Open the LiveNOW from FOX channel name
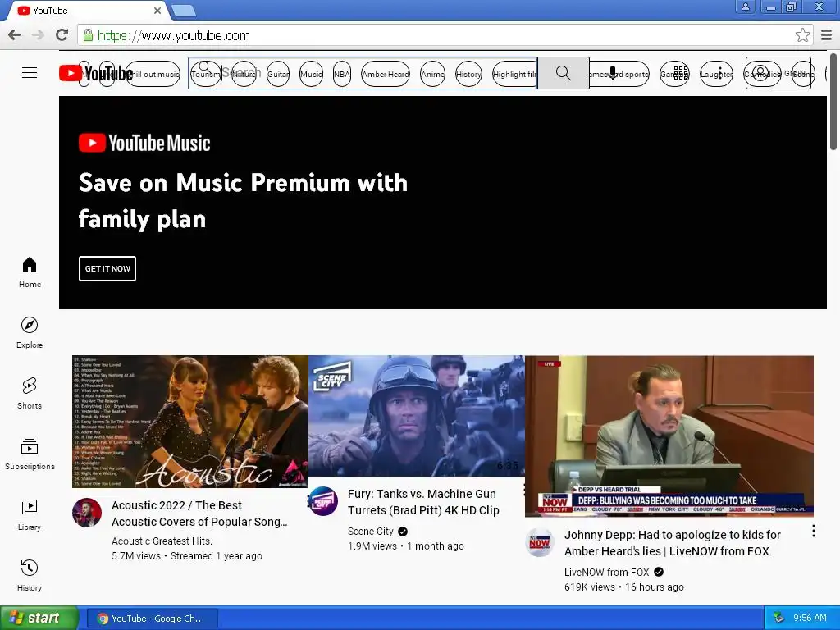The width and height of the screenshot is (840, 630). click(x=606, y=572)
